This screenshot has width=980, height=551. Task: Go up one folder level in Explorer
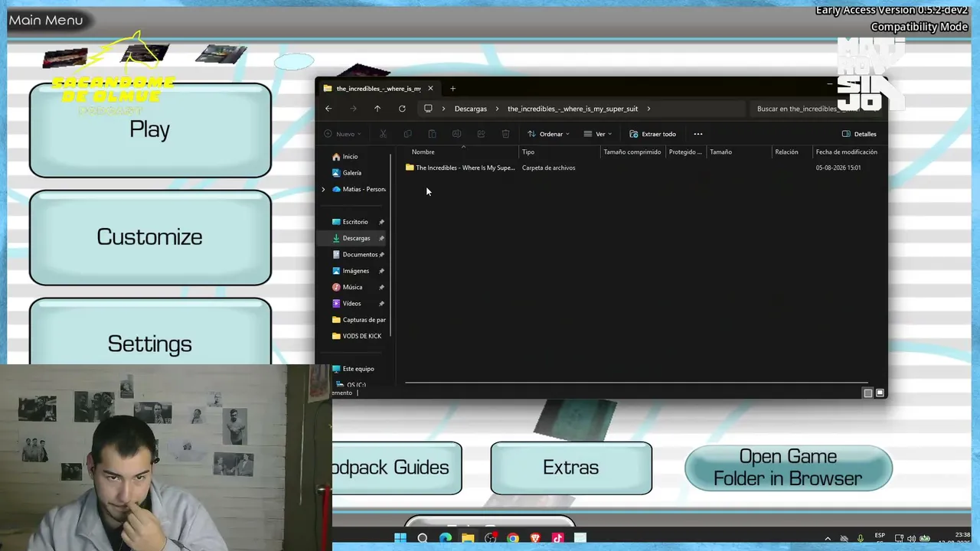coord(377,109)
